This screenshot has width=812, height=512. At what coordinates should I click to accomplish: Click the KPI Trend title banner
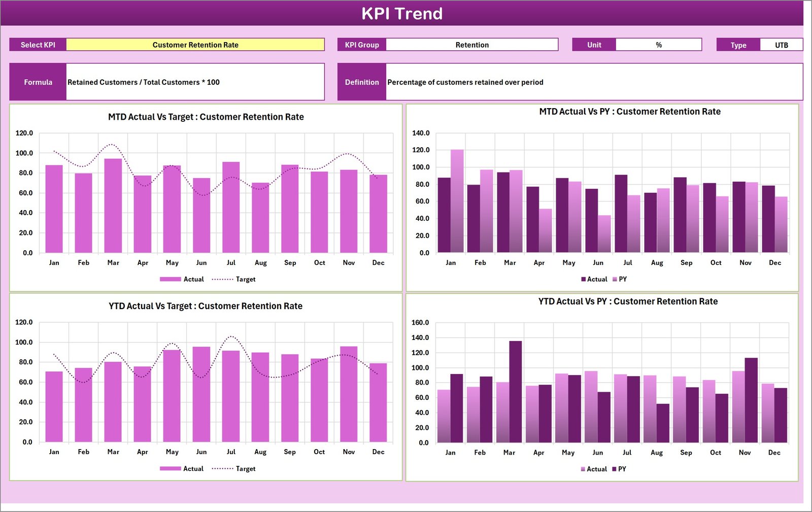(402, 14)
